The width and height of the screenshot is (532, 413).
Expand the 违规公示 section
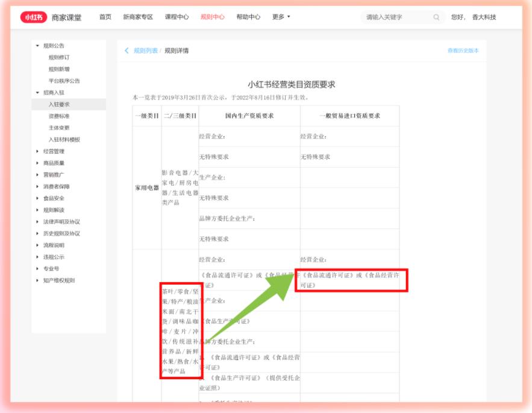coord(37,257)
